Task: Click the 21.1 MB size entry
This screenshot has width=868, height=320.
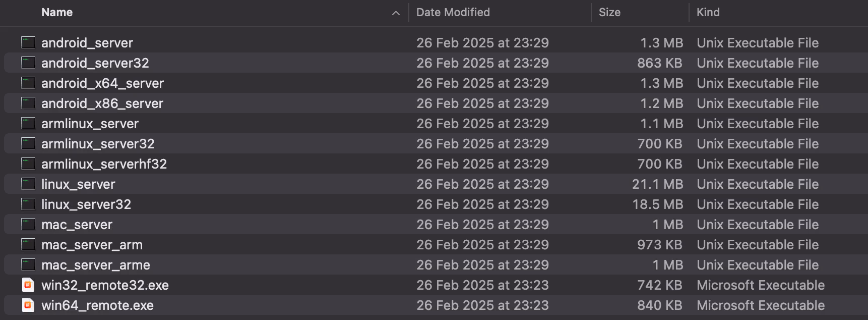Action: 657,184
